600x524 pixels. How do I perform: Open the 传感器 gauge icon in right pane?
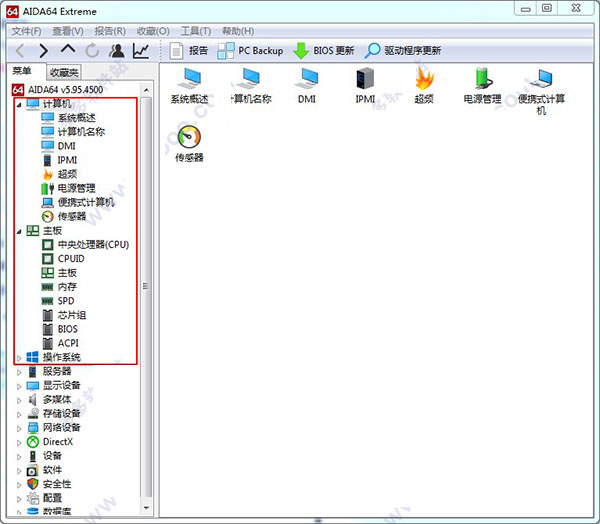[x=189, y=144]
